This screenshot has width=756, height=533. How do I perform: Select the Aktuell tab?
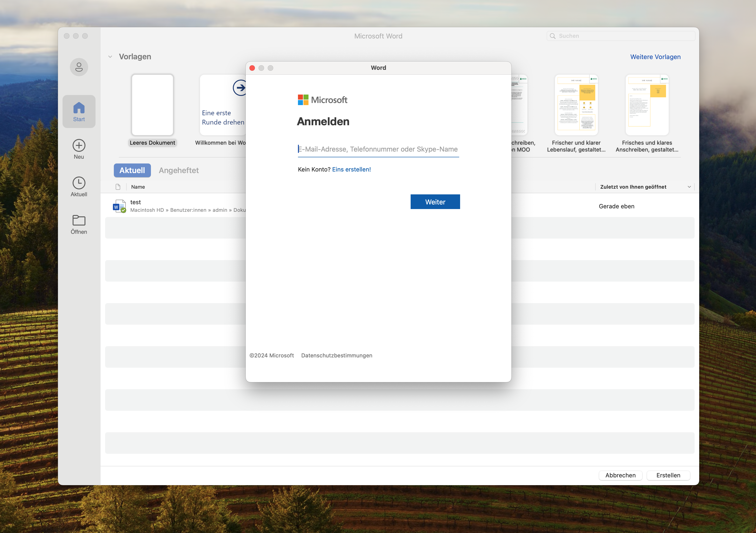[x=132, y=171]
